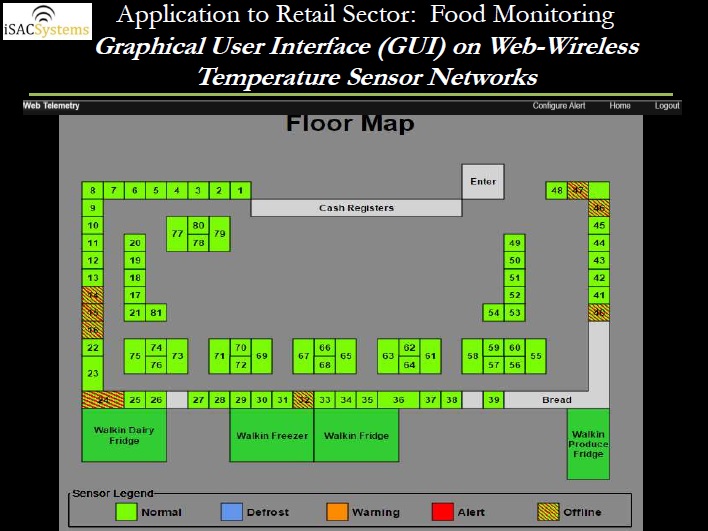Image resolution: width=708 pixels, height=531 pixels.
Task: Select offline sensor 47
Action: tap(577, 190)
